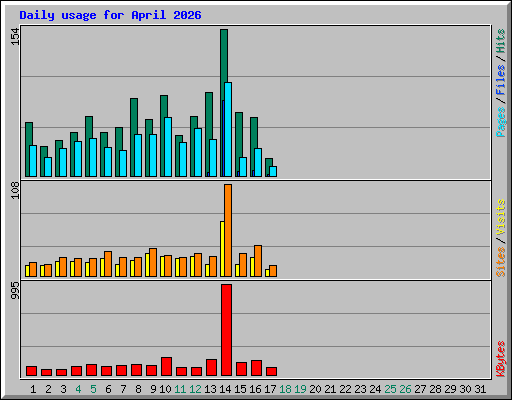This screenshot has height=400, width=512.
Task: Select the tall orange bar for day 14
Action: click(x=228, y=230)
